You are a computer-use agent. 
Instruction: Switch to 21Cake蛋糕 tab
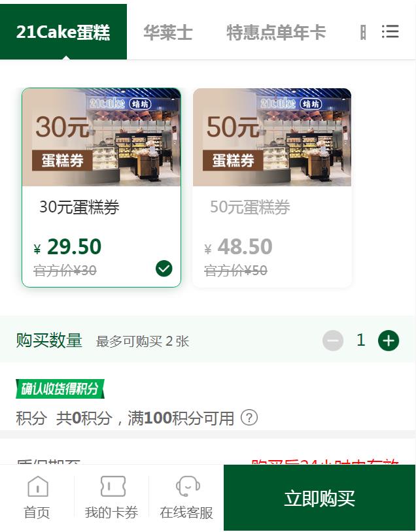click(x=63, y=32)
